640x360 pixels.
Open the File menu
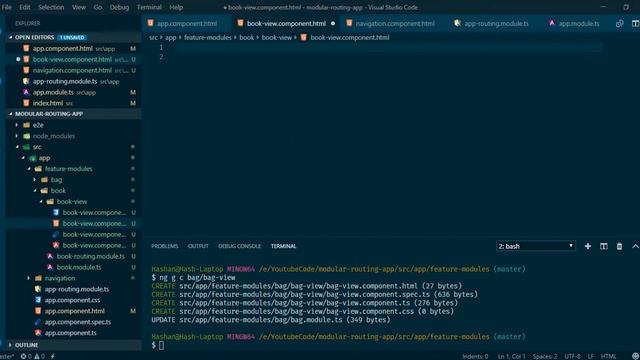coord(7,7)
